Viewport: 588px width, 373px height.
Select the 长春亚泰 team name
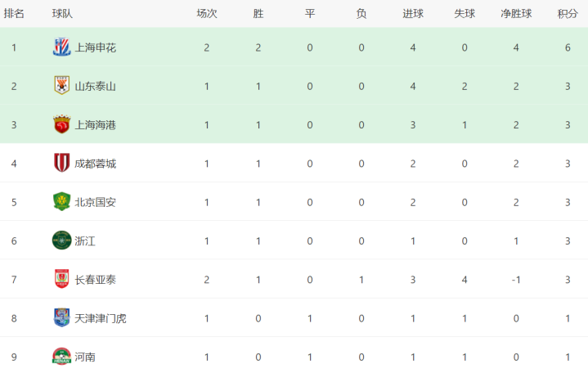[96, 279]
